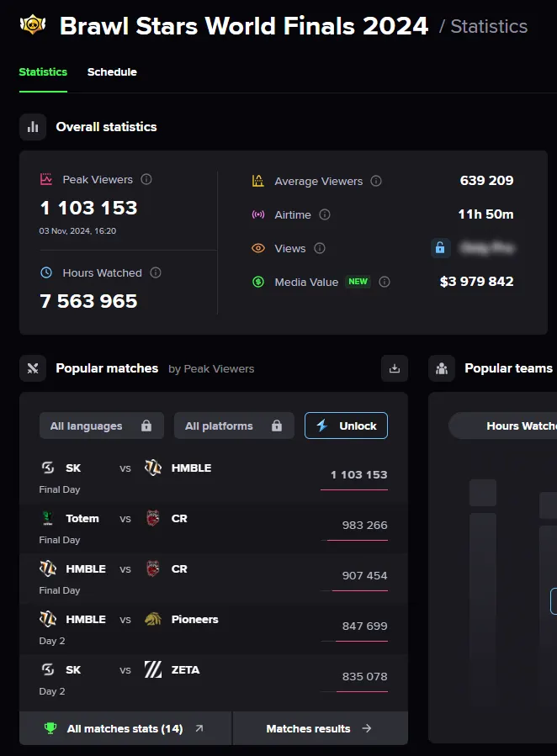Click the Hours Watched info icon

pyautogui.click(x=156, y=272)
